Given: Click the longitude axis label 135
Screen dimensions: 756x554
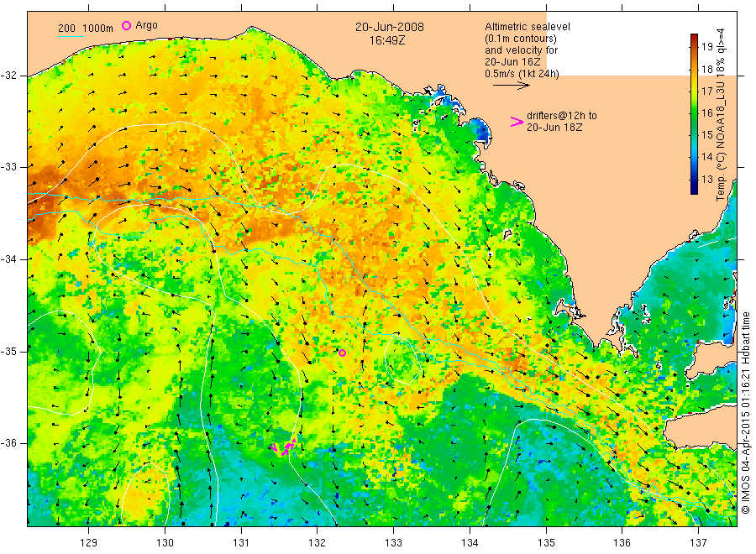Looking at the screenshot, I should (546, 543).
